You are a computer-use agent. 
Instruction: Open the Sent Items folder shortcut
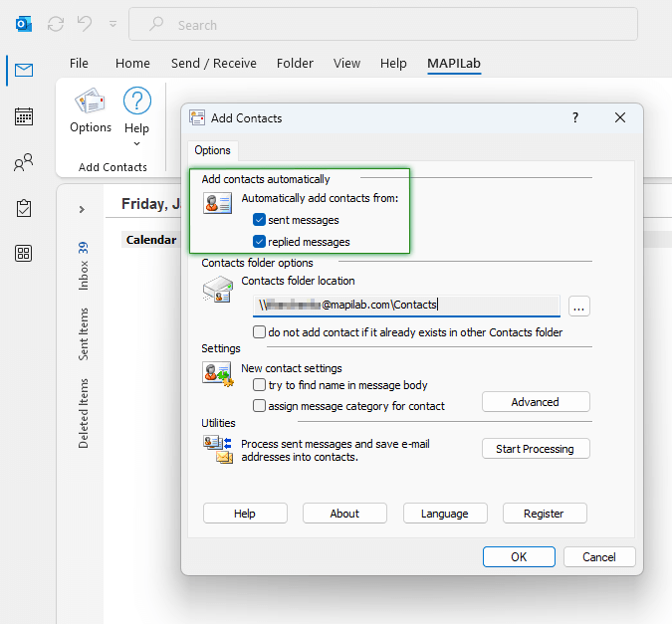(x=84, y=334)
